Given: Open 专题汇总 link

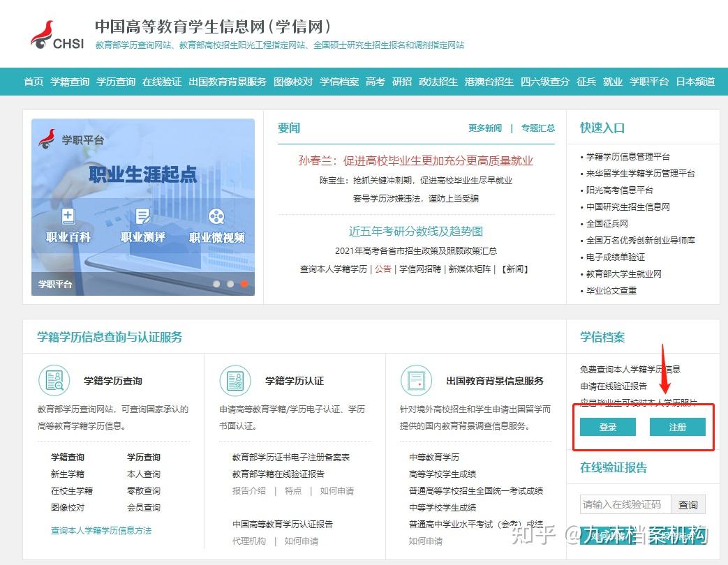Looking at the screenshot, I should [538, 128].
